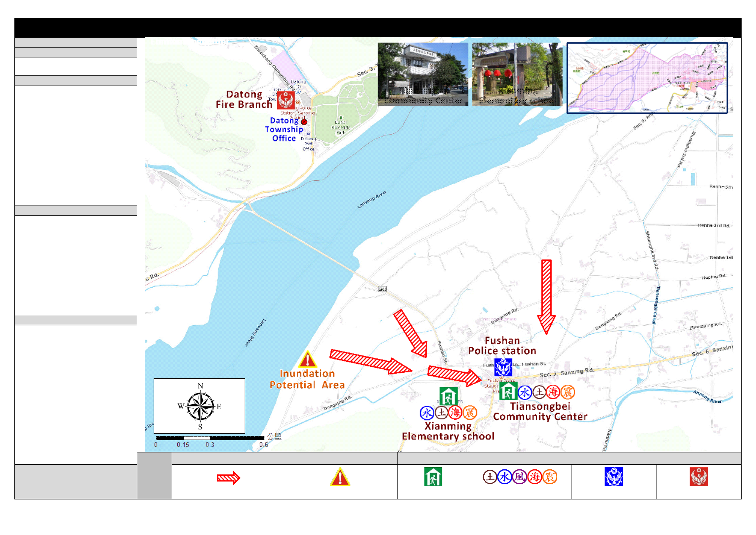Select the green shelter icon in the legend
The image size is (756, 535).
(x=433, y=477)
